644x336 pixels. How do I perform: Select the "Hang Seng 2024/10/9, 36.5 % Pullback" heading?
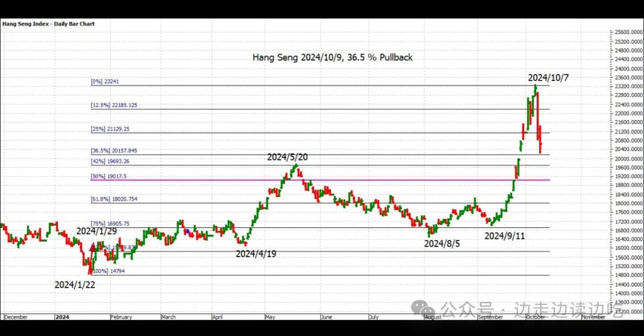coord(332,57)
